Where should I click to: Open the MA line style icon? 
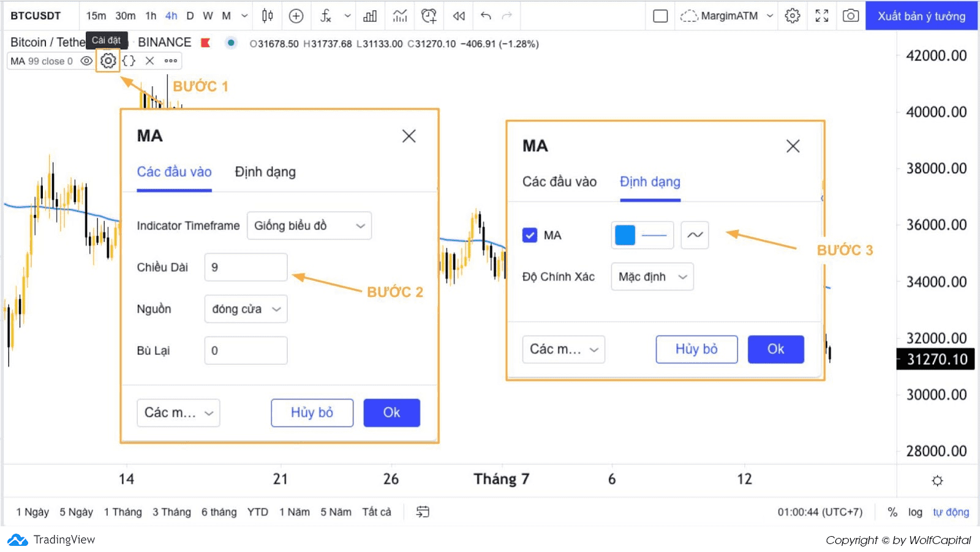coord(695,235)
